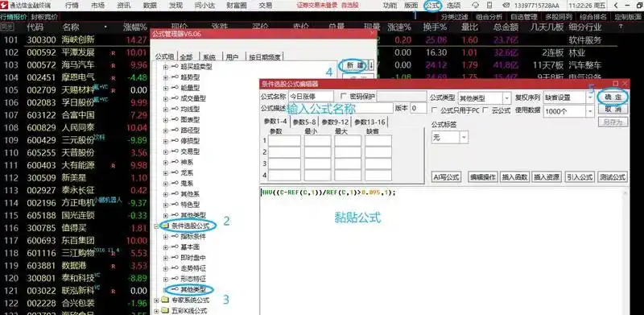Expand the 趋势型 tree node
This screenshot has height=315, width=644.
166,77
